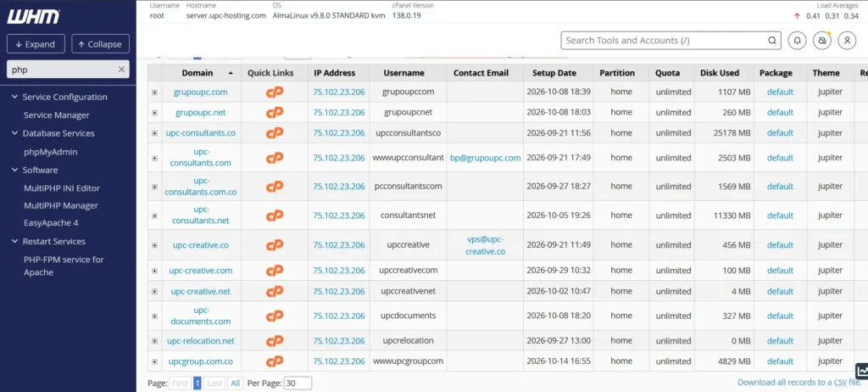Open cPanel quick link for grupoupc.com
The height and width of the screenshot is (392, 868).
pos(275,92)
